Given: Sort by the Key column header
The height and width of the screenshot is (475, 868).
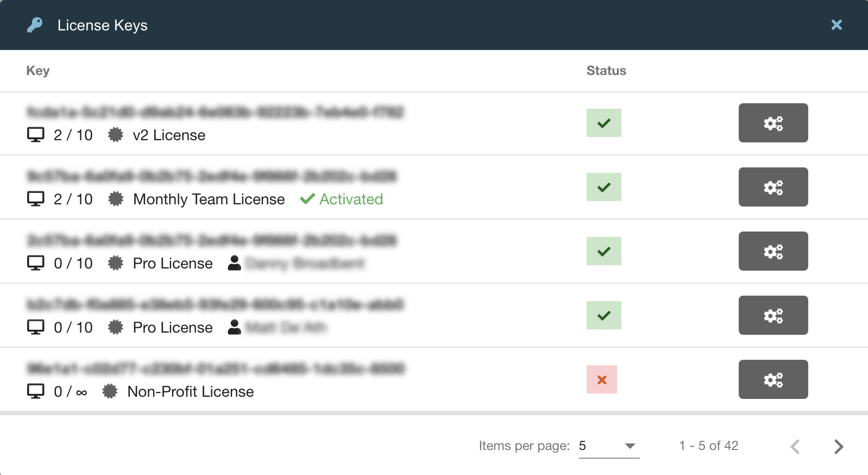Looking at the screenshot, I should (x=38, y=71).
